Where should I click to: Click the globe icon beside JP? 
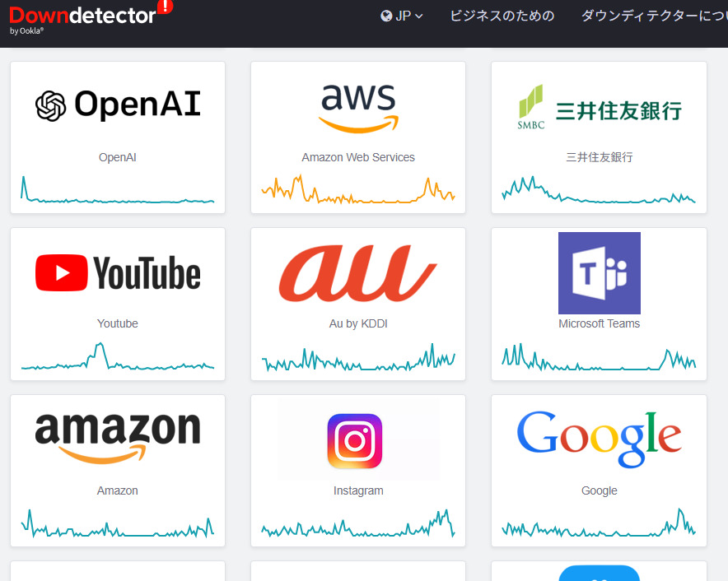click(x=385, y=16)
